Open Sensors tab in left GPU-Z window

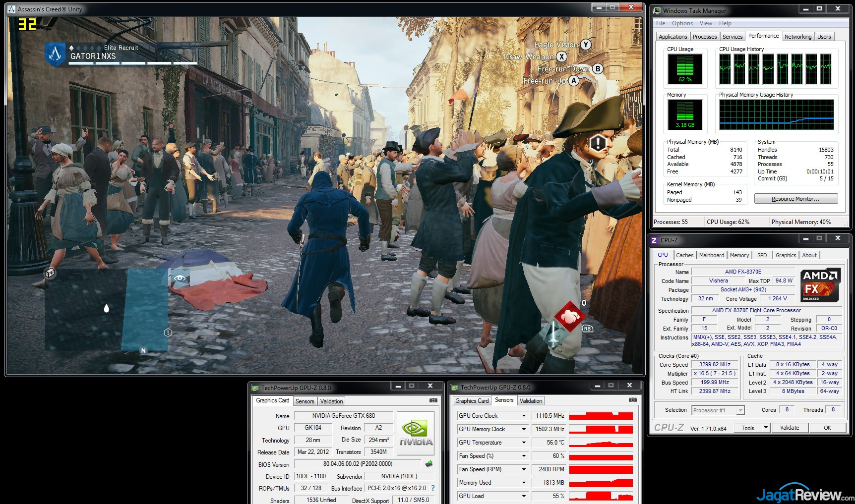305,401
